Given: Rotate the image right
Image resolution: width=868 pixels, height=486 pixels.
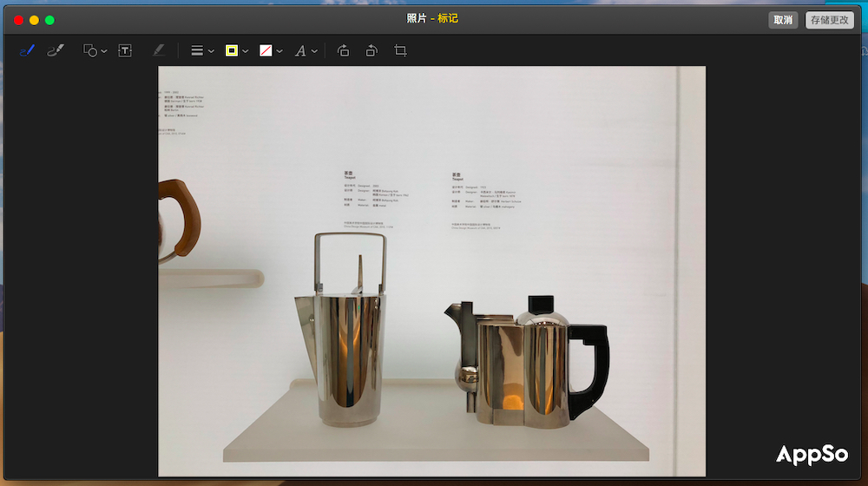Looking at the screenshot, I should pyautogui.click(x=372, y=51).
